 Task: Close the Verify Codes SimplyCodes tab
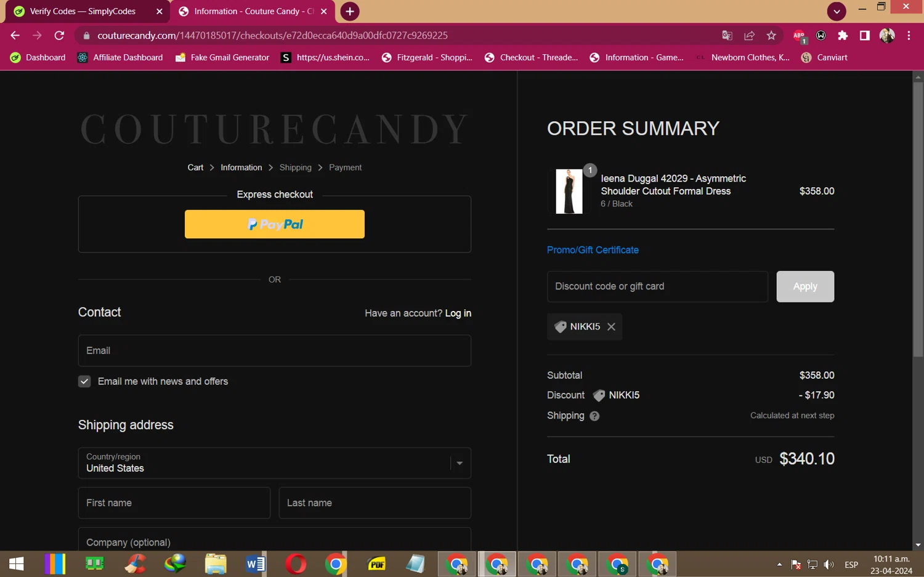coord(159,11)
